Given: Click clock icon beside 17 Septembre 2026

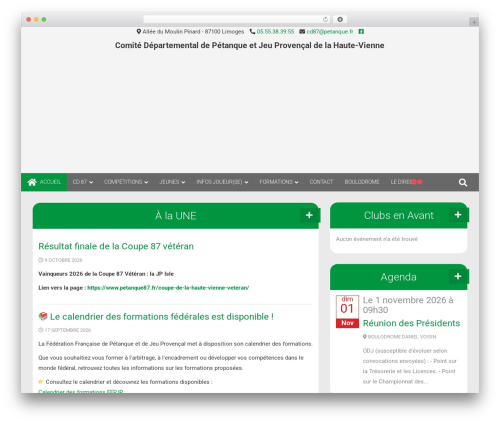Looking at the screenshot, I should coord(41,330).
